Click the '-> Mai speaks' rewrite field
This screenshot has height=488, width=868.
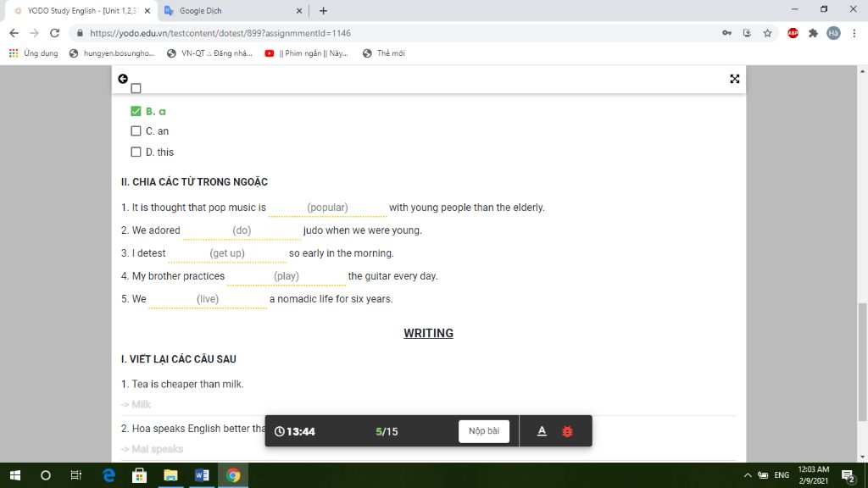coord(428,449)
